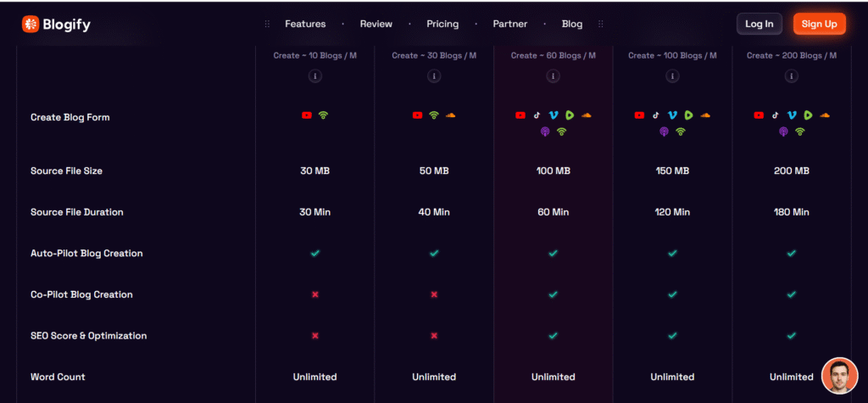Open the support chat avatar

839,375
